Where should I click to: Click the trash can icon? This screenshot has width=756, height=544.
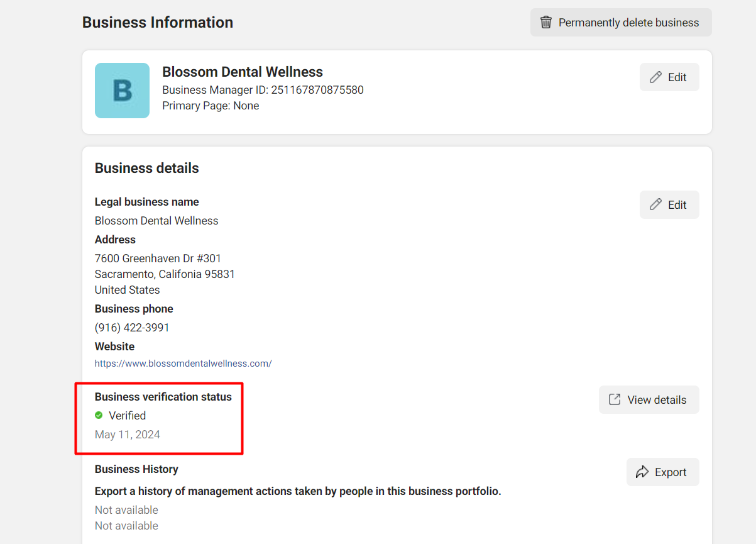point(546,22)
